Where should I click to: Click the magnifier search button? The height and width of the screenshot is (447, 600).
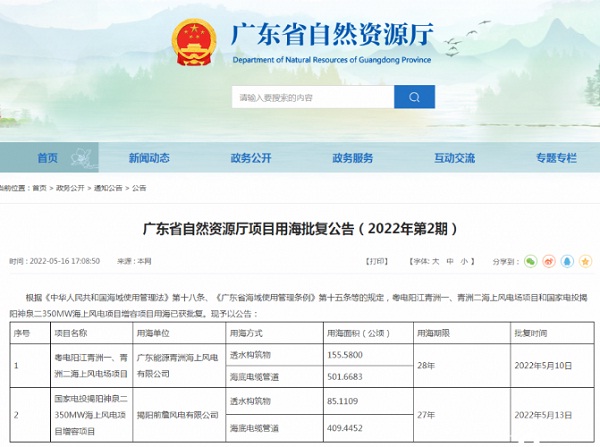[414, 97]
